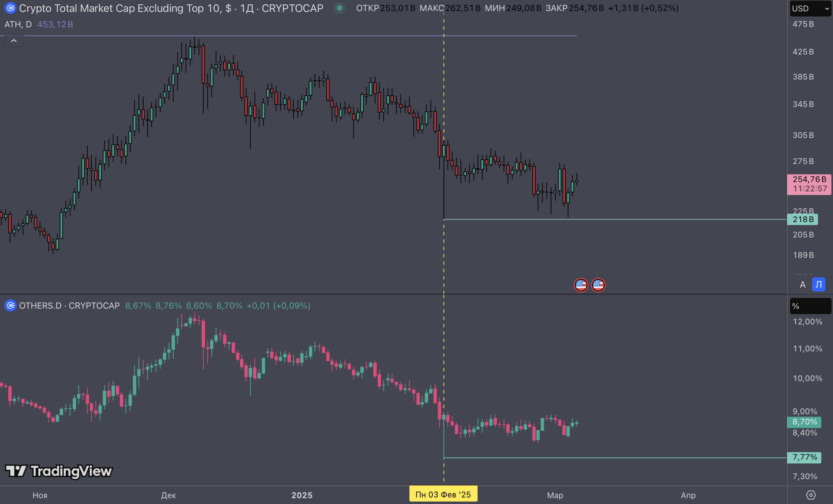833x504 pixels.
Task: Click the OTHERS.D symbol logo icon
Action: click(x=10, y=306)
